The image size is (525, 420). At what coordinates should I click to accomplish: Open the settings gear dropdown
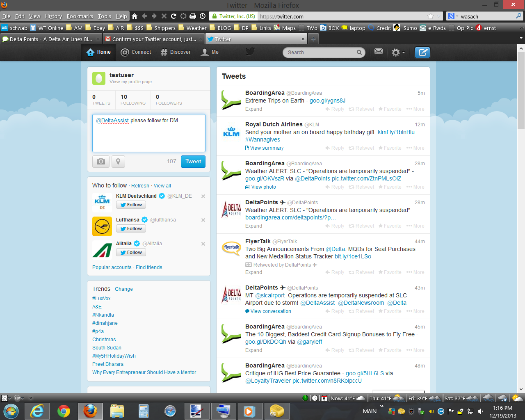click(398, 52)
